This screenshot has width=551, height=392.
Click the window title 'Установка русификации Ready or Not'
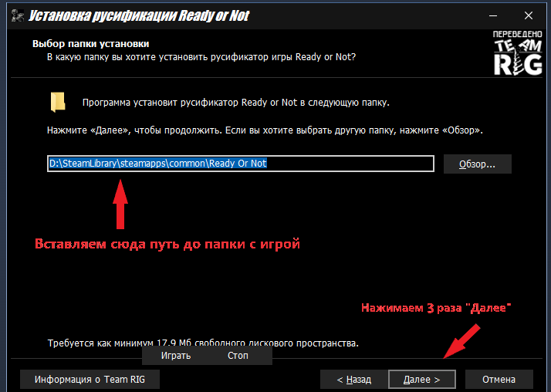[139, 15]
